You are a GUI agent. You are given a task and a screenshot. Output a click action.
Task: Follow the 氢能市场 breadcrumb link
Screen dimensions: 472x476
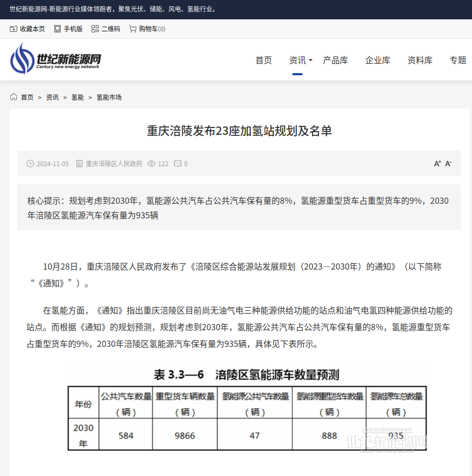click(109, 97)
